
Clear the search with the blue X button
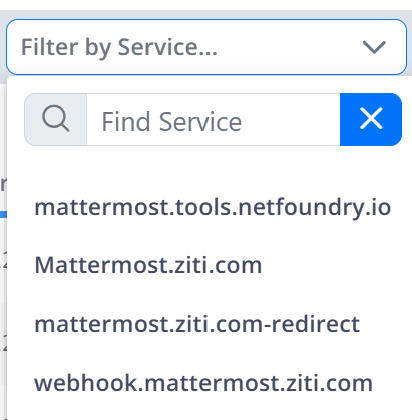click(371, 119)
